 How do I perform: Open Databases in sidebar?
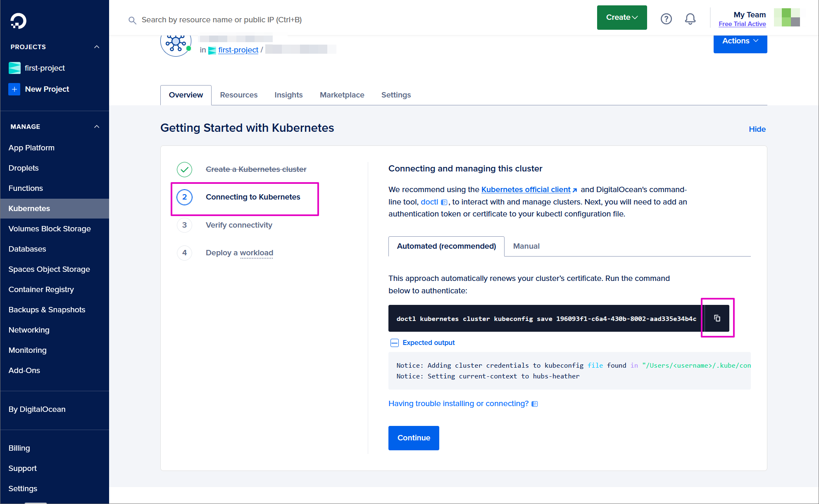pos(27,249)
